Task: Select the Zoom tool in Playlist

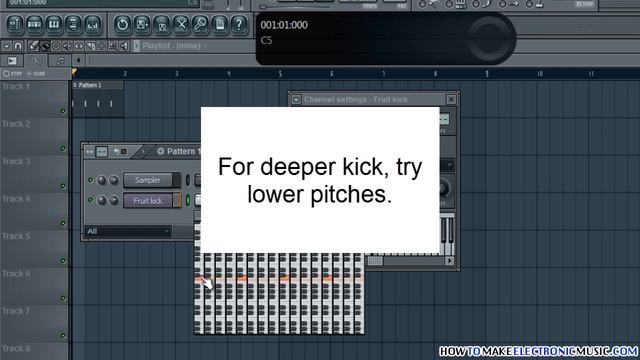Action: coord(113,46)
